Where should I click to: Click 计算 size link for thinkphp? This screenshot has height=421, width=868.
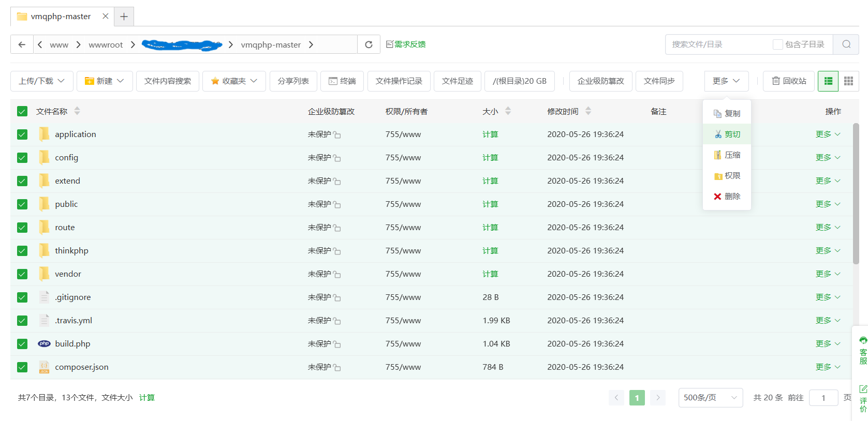[490, 251]
